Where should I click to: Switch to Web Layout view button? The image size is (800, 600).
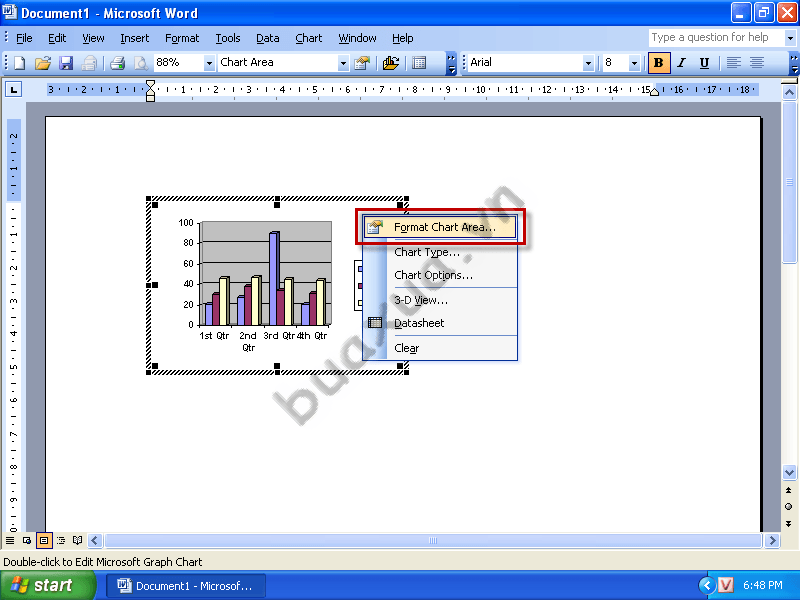(x=27, y=540)
